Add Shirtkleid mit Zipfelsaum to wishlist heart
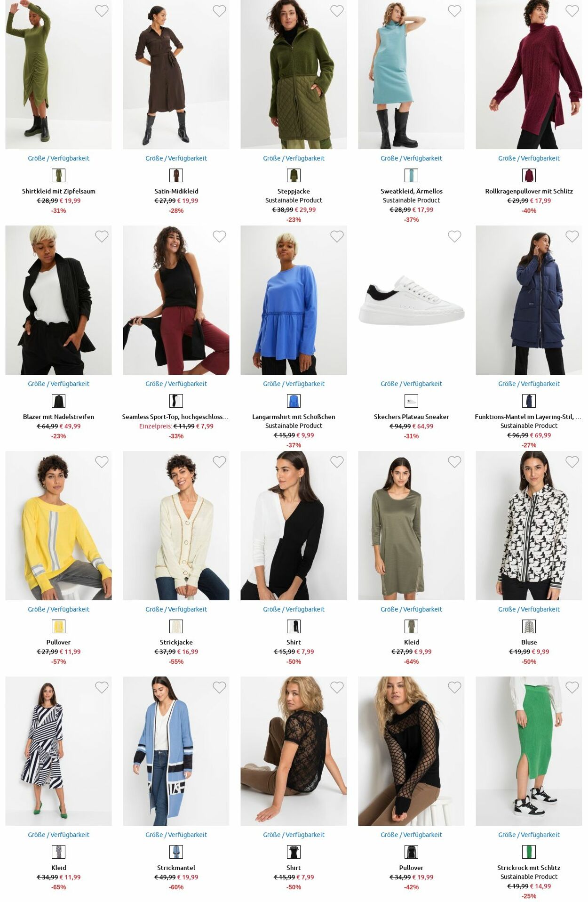588x902 pixels. tap(102, 11)
